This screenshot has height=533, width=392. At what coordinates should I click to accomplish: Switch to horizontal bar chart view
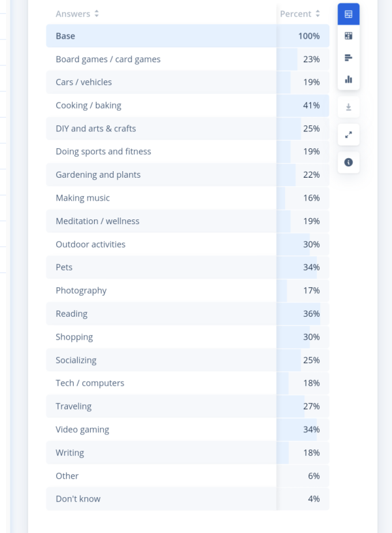point(348,57)
